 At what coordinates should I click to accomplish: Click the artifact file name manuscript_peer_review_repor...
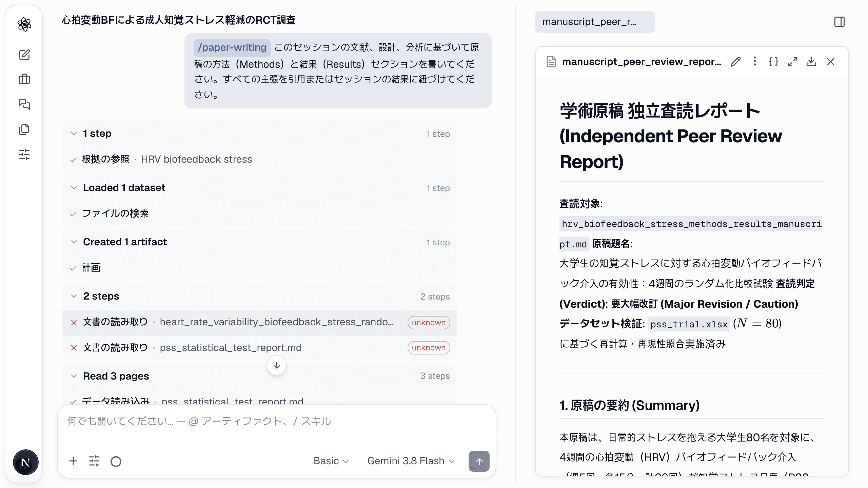[642, 62]
